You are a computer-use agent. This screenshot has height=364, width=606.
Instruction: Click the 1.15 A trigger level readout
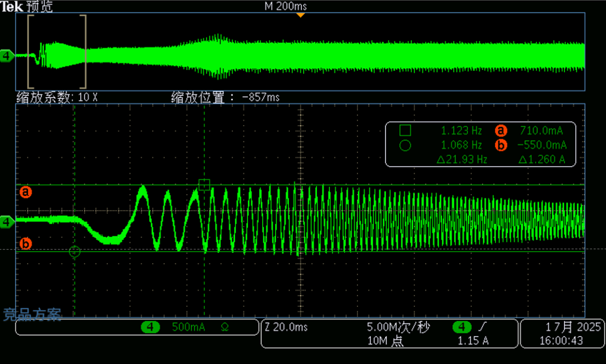pos(473,340)
